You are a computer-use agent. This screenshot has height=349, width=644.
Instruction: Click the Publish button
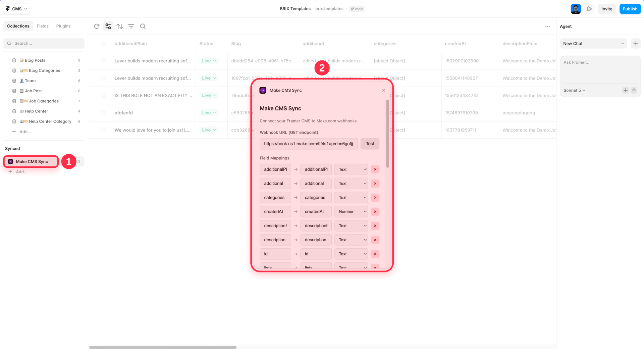(x=630, y=9)
